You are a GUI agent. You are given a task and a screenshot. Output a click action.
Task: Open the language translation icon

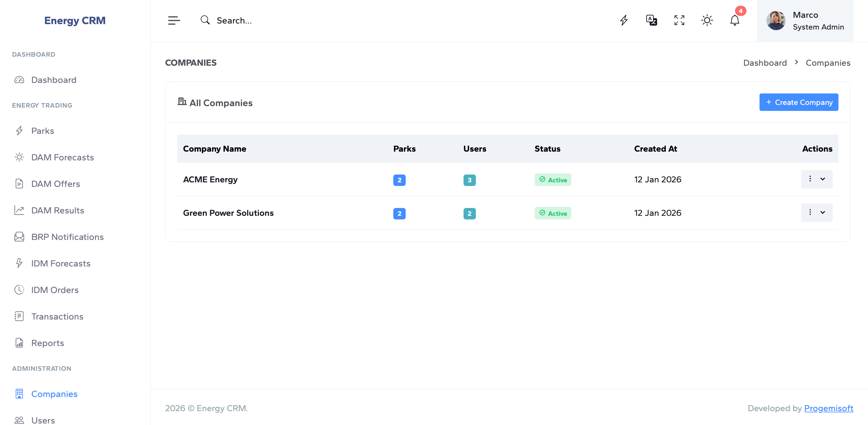pos(651,20)
